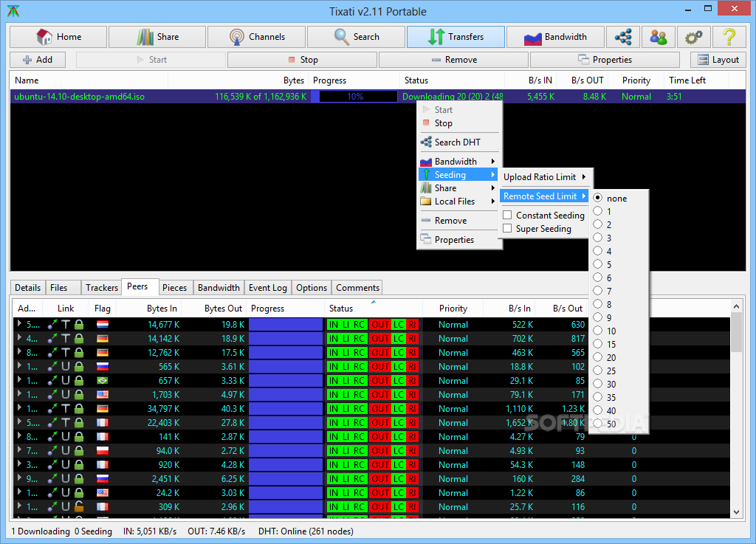Switch to the Details tab
This screenshot has height=544, width=756.
[x=28, y=288]
